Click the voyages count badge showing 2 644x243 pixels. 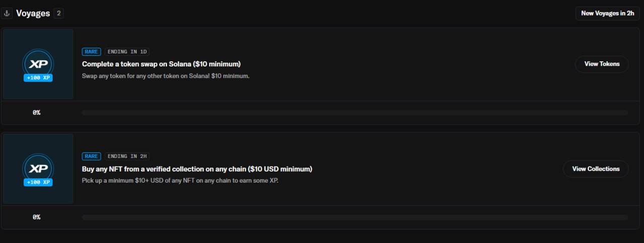coord(58,14)
